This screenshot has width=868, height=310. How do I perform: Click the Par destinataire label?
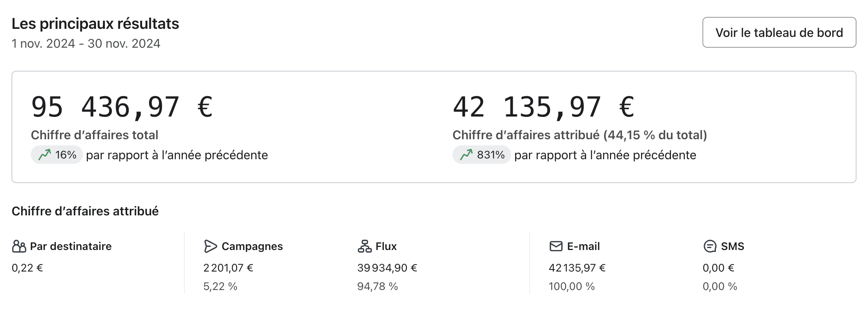pyautogui.click(x=71, y=246)
